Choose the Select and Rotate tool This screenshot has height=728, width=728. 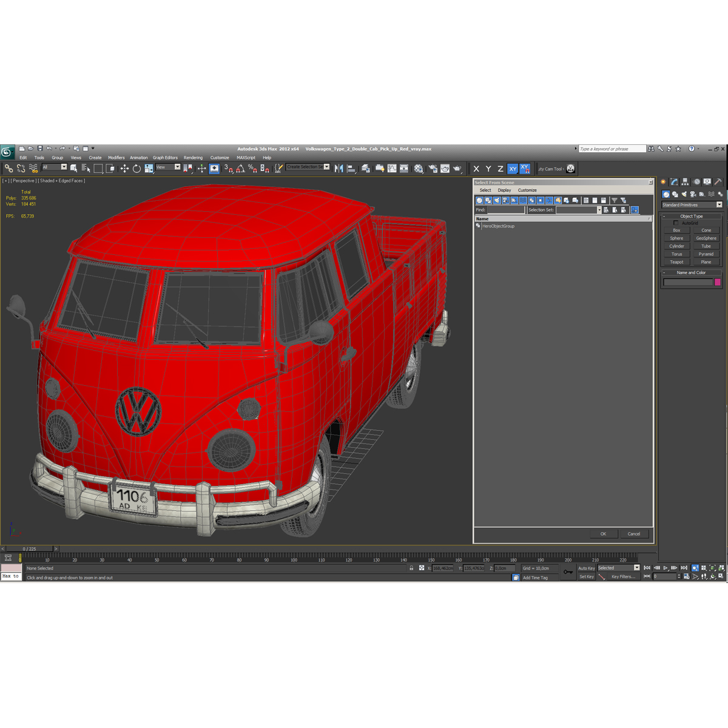pos(136,168)
